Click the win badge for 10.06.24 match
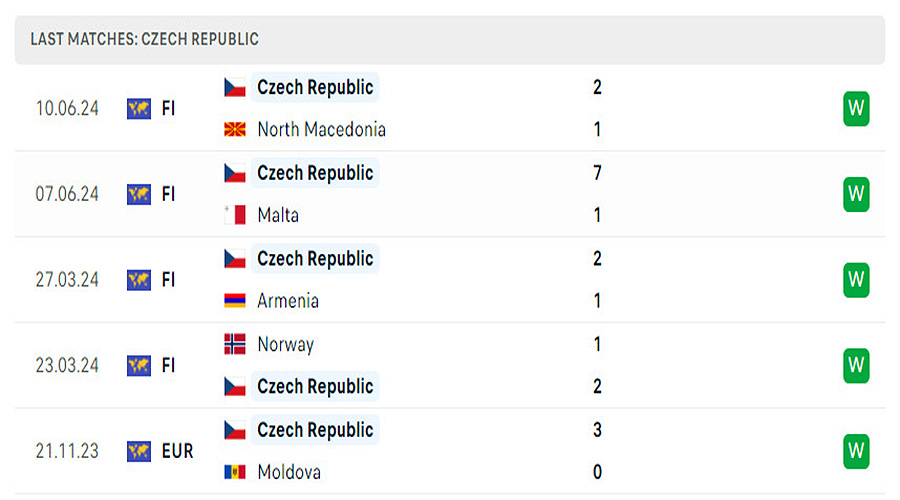 click(856, 108)
